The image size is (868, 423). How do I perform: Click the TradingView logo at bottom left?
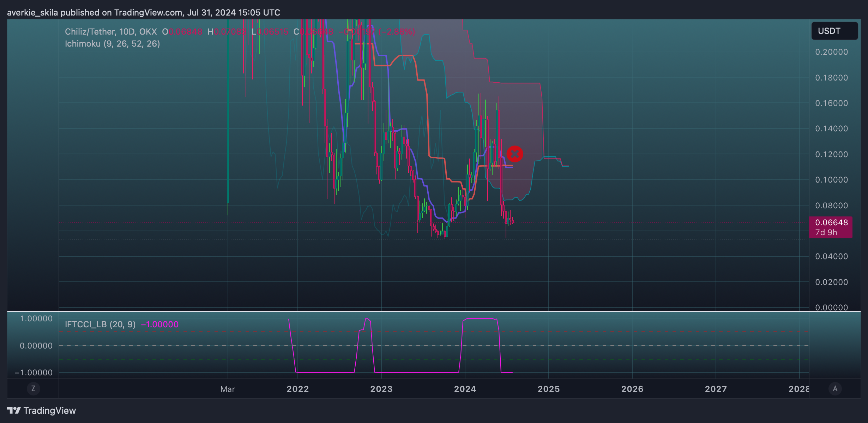pos(42,410)
